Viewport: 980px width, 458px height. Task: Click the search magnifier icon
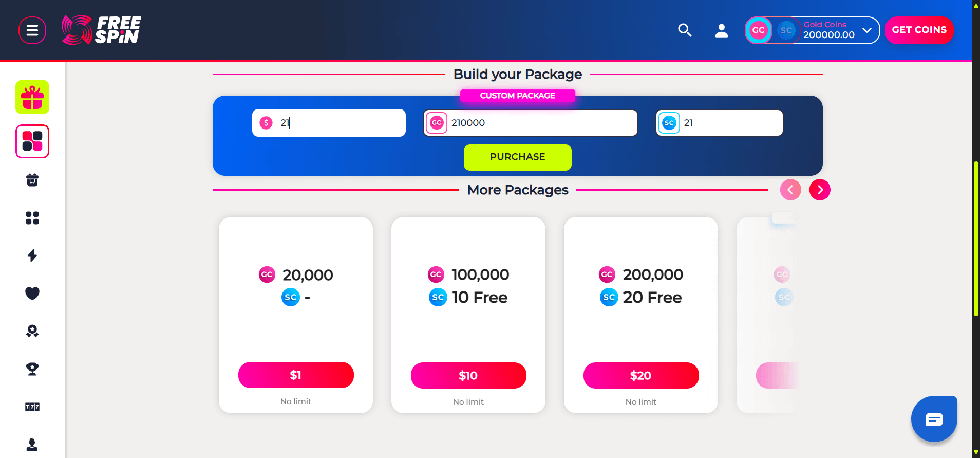(x=685, y=30)
